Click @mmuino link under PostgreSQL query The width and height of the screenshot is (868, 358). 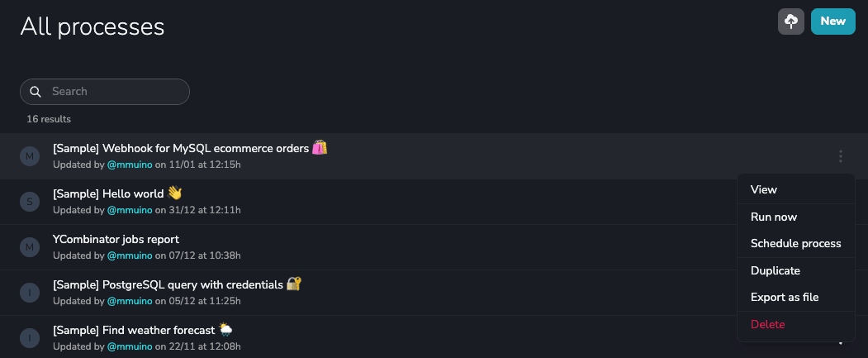click(x=130, y=301)
